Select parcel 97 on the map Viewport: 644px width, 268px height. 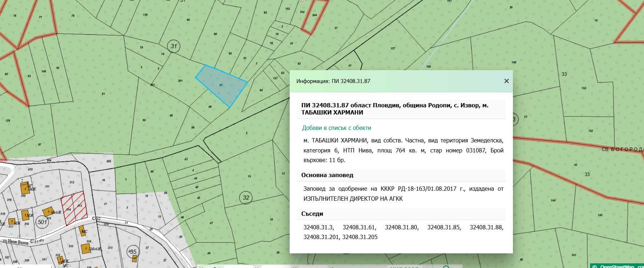pos(39,145)
